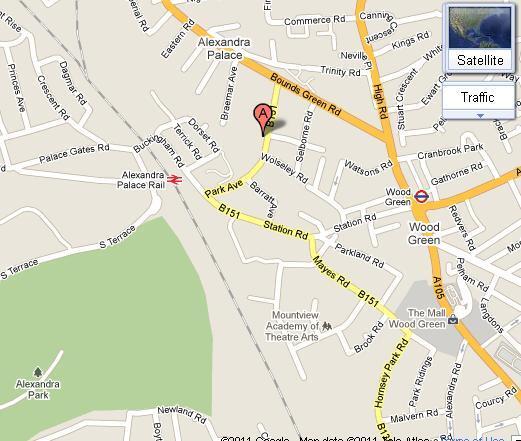
Task: Expand the layers dropdown arrow below Traffic
Action: click(480, 115)
